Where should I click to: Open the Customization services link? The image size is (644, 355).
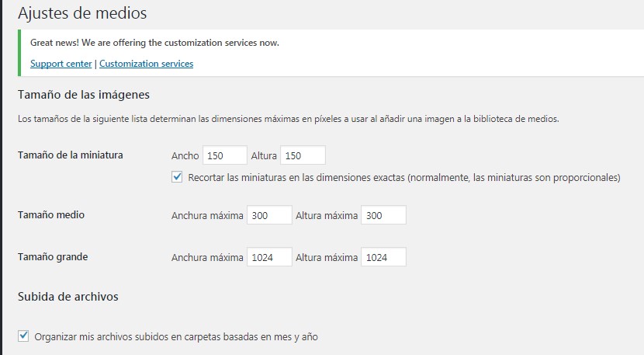tap(146, 64)
